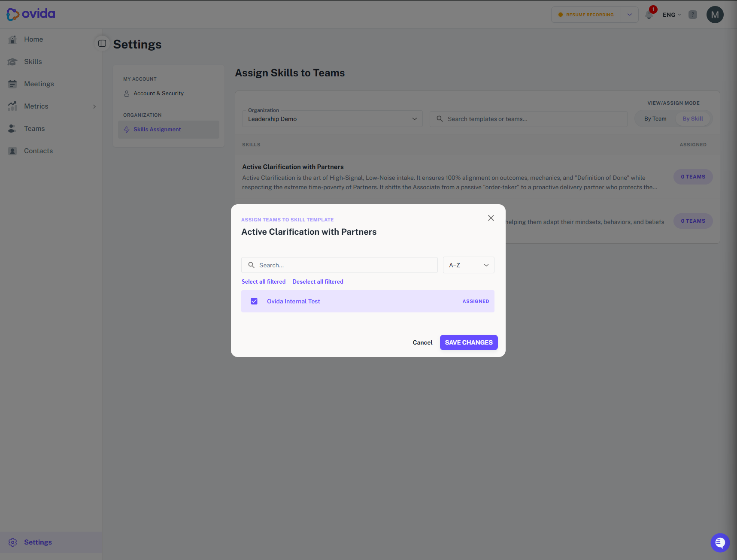Open Metrics in the sidebar
Image resolution: width=737 pixels, height=560 pixels.
coord(36,106)
